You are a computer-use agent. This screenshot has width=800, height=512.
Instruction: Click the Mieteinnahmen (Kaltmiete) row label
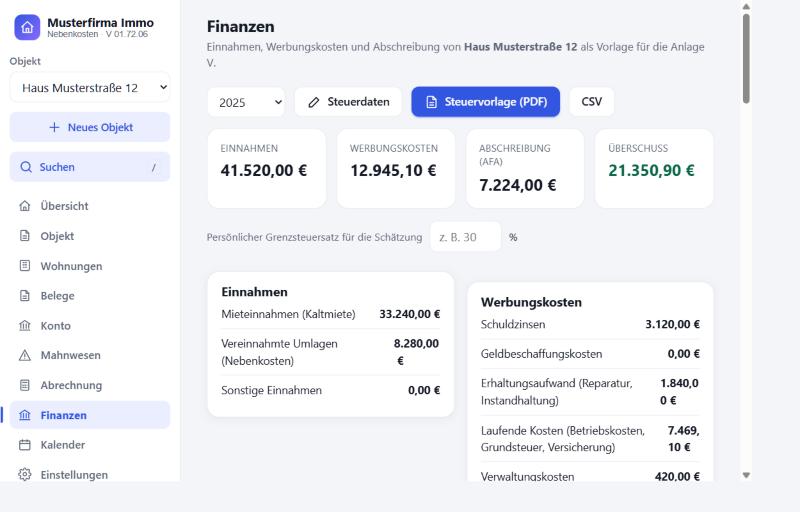point(288,314)
